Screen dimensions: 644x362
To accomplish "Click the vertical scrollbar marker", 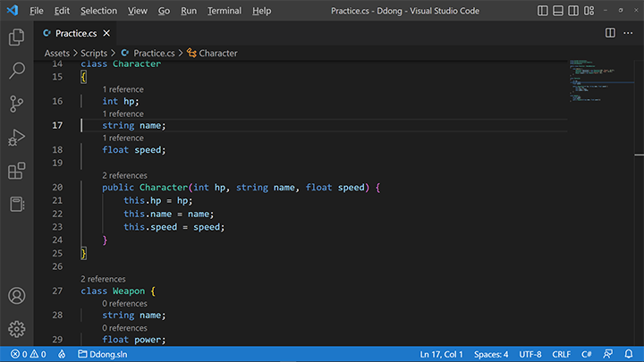I will tap(639, 155).
